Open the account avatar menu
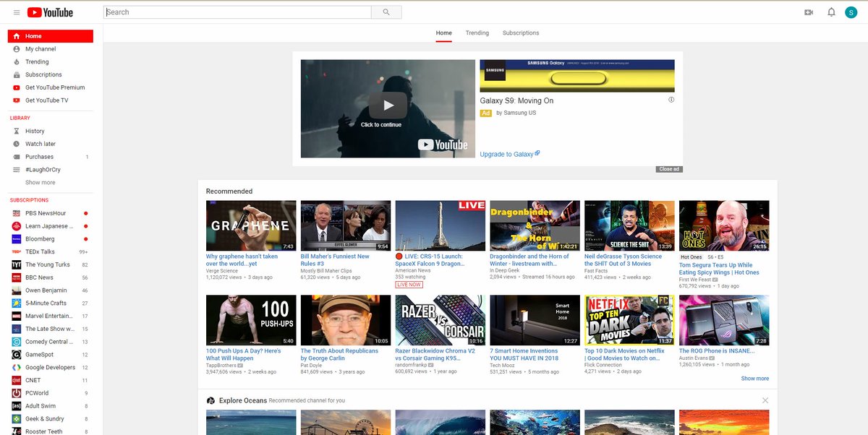The image size is (868, 435). 851,12
